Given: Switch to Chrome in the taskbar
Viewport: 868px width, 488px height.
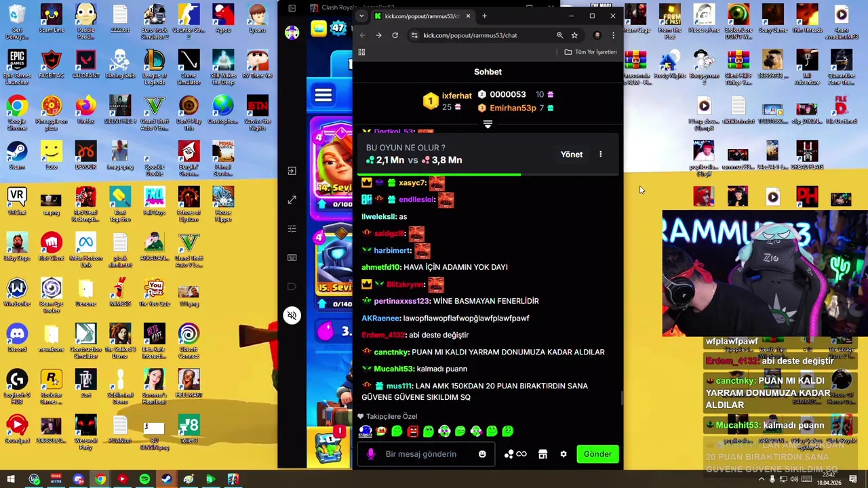Looking at the screenshot, I should (100, 479).
